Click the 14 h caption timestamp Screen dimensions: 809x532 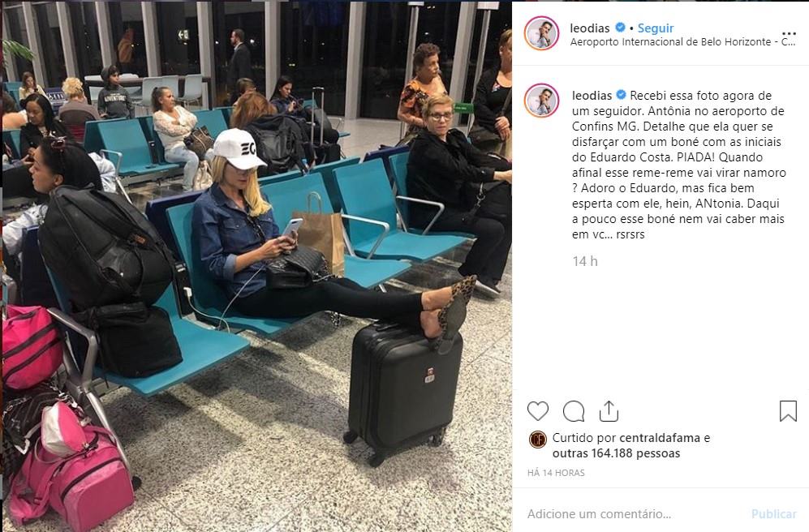pos(584,261)
